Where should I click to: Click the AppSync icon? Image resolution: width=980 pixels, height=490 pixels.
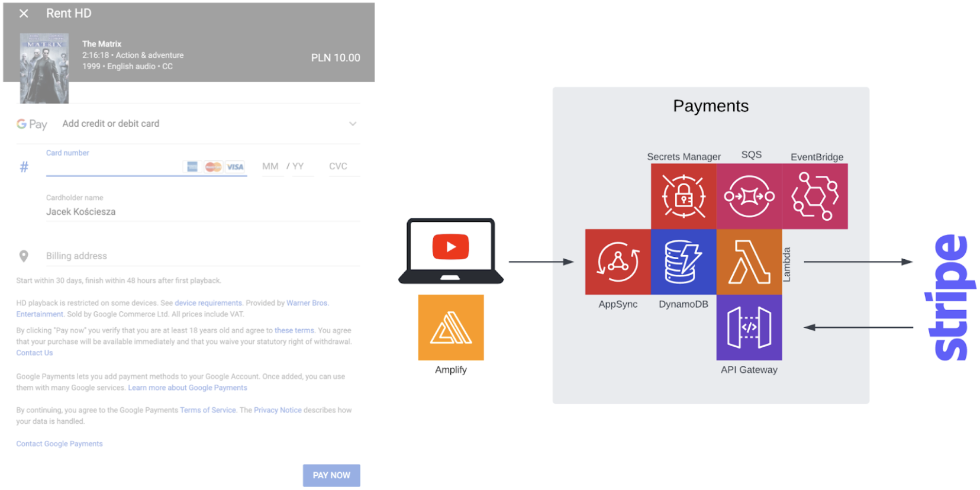[x=618, y=262]
